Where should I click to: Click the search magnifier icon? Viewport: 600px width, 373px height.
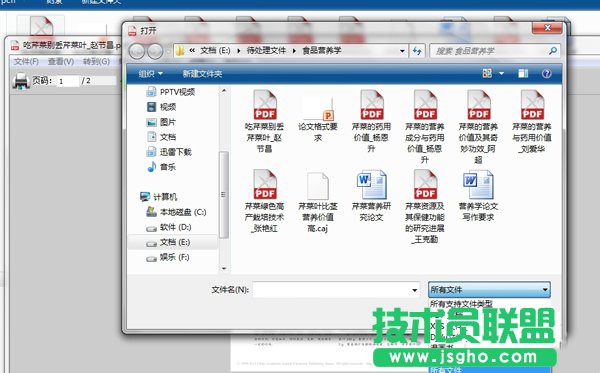[553, 50]
